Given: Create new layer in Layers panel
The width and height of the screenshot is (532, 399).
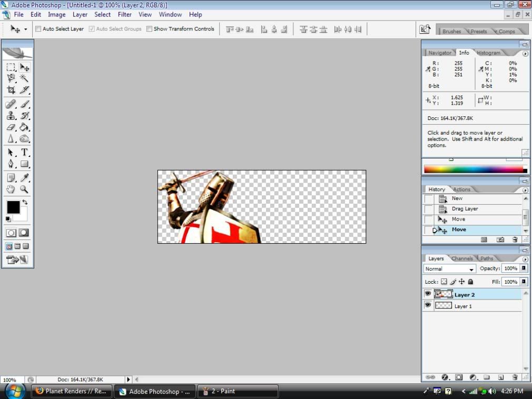Looking at the screenshot, I should point(501,377).
